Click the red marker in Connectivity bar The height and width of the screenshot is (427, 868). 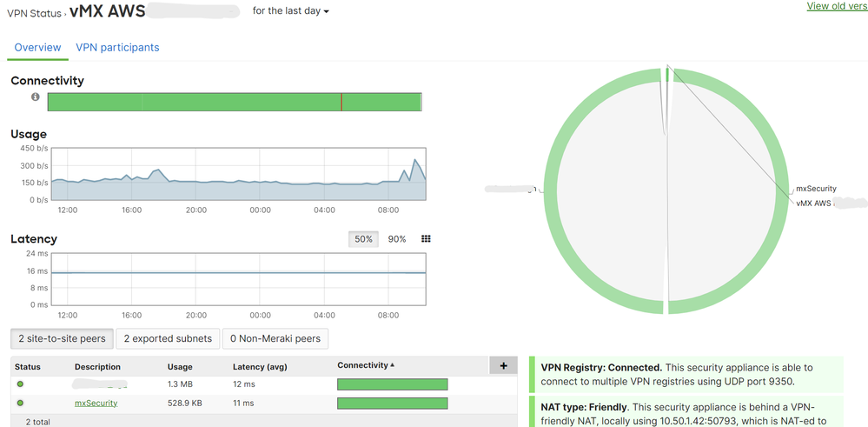[341, 102]
